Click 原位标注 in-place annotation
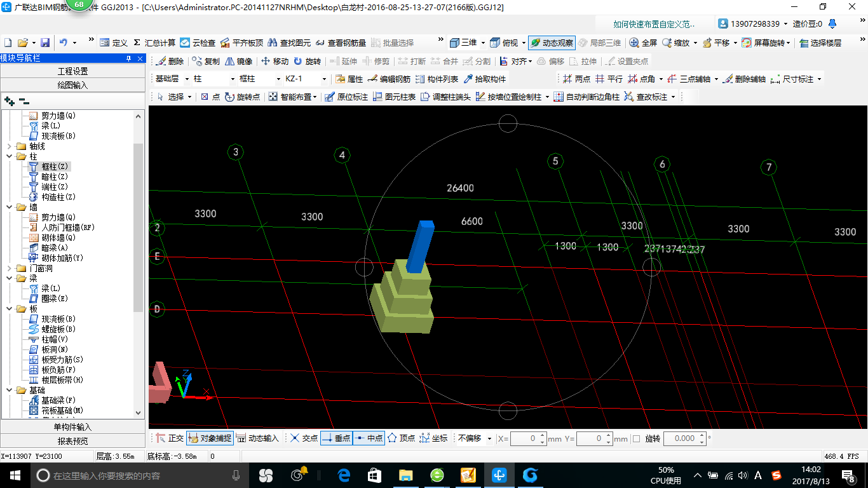The width and height of the screenshot is (868, 488). [346, 97]
